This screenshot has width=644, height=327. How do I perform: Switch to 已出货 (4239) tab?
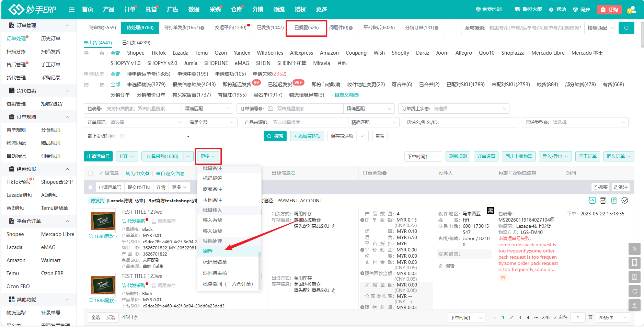click(136, 43)
